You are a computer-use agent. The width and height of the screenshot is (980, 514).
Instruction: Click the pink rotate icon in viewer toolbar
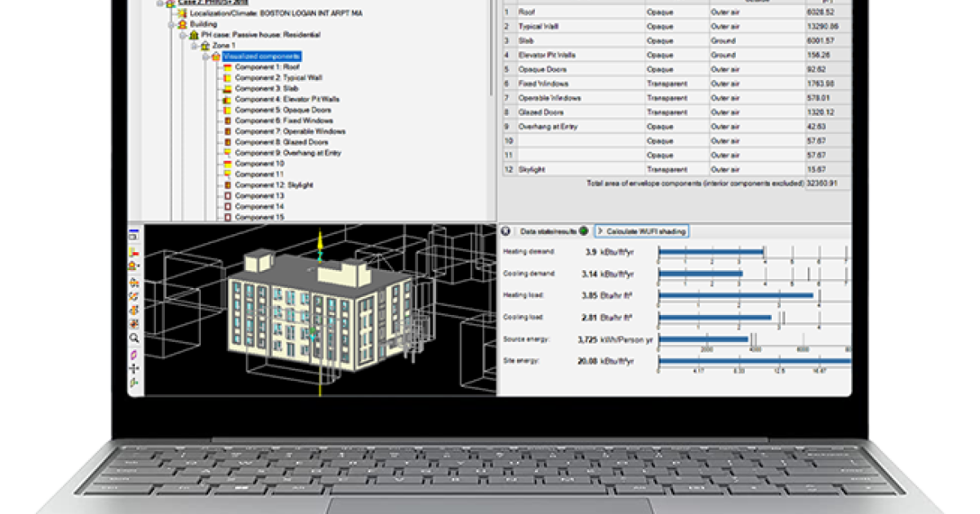(134, 354)
